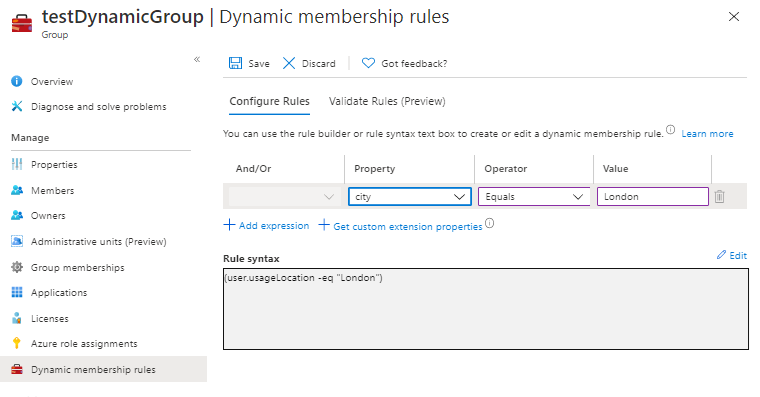Close the Dynamic membership rules blade

tap(734, 16)
